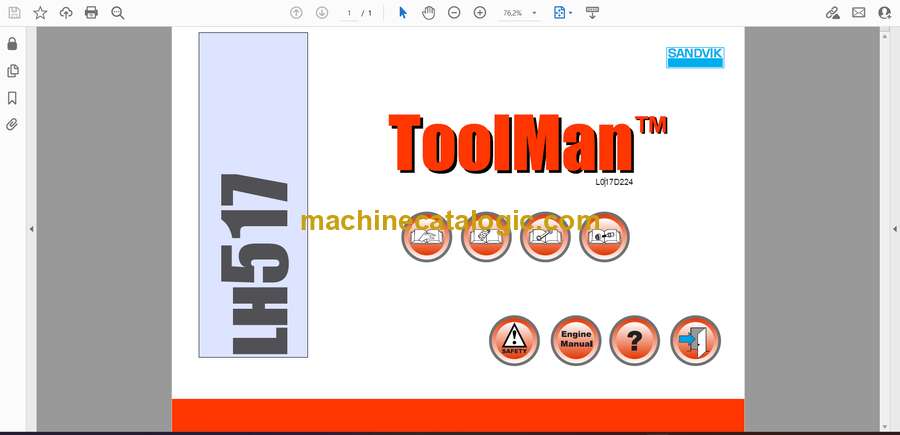Viewport: 900px width, 435px height.
Task: Click the LH517 vertical title panel
Action: pos(253,195)
